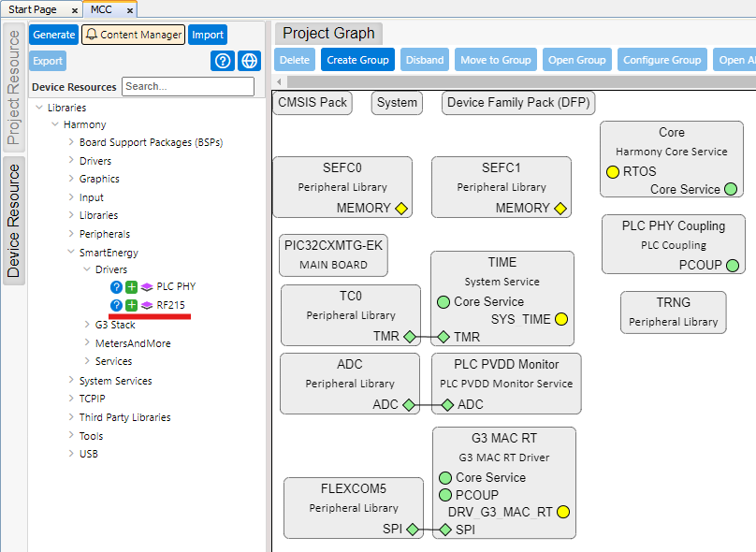Click green plus icon next to PLC PHY

(131, 287)
